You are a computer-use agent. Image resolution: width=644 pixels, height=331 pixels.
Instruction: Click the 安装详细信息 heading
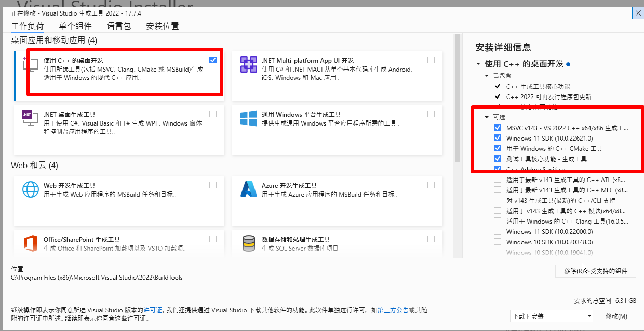coord(503,48)
